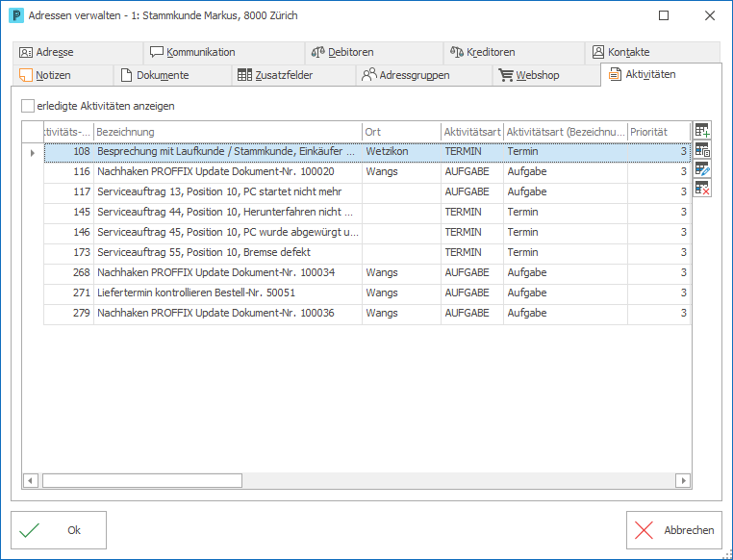
Task: Select 'Nachhaken PROFFIX Update Dokument-Nr. 100020'
Action: pyautogui.click(x=366, y=172)
